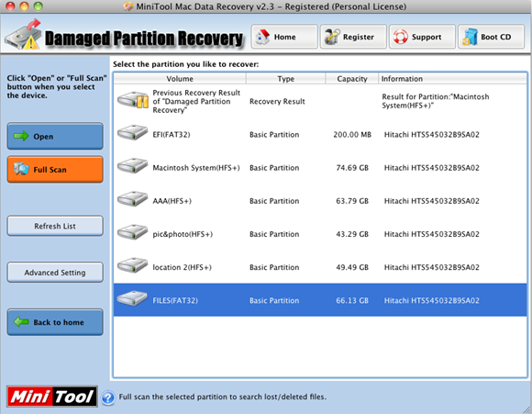Click the magnifier icon on Full Scan
The width and height of the screenshot is (532, 414).
(21, 169)
